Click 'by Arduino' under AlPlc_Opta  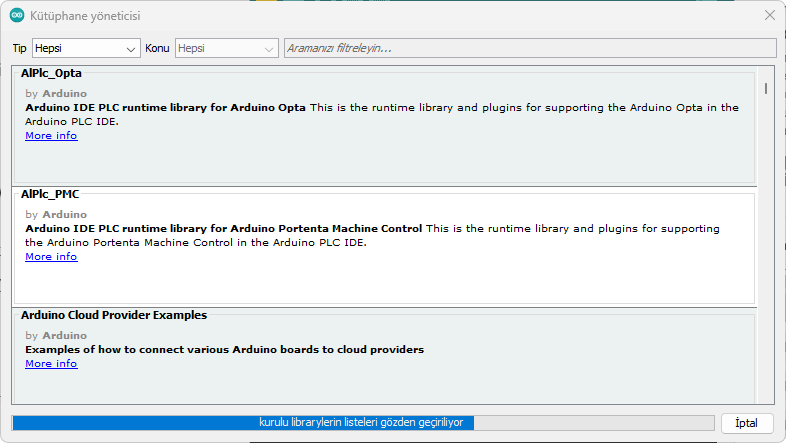[x=56, y=94]
